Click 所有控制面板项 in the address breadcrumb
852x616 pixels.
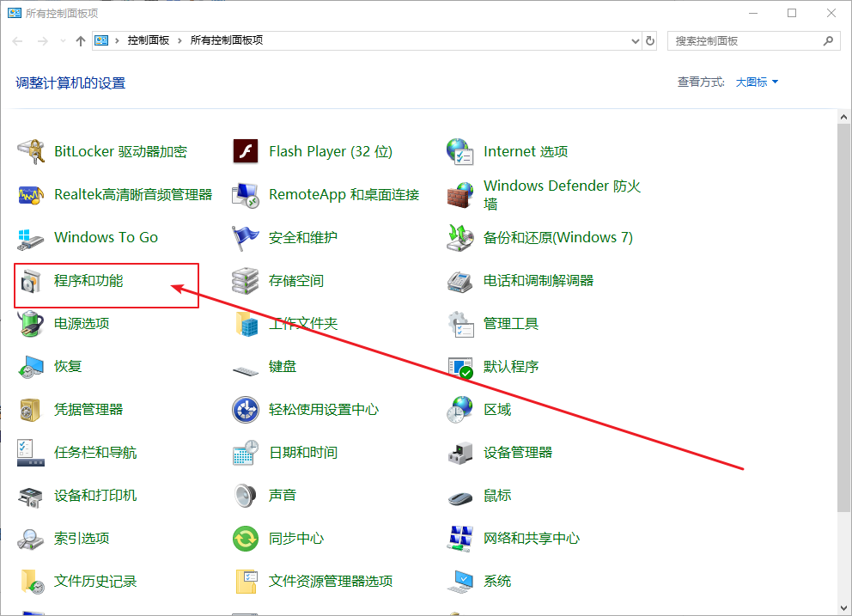coord(226,40)
